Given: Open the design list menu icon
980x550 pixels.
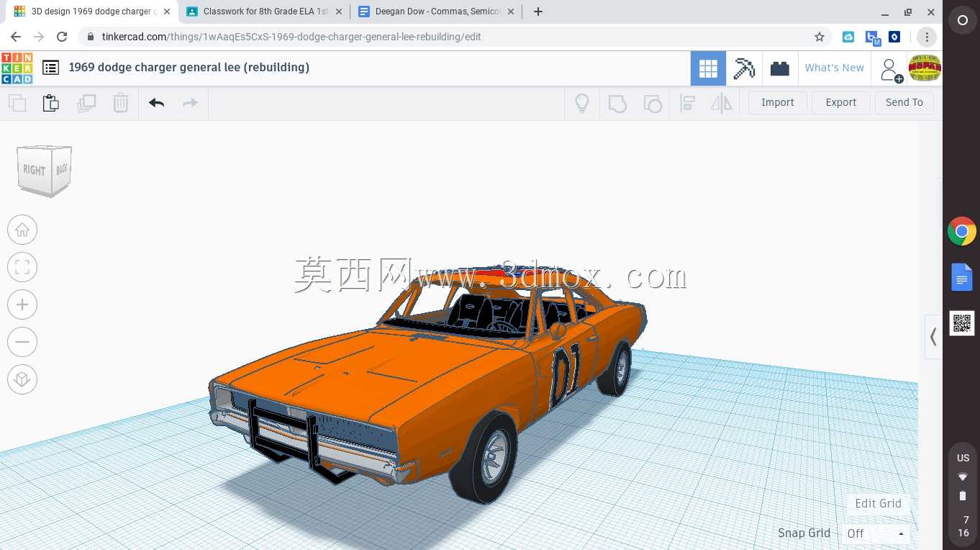Looking at the screenshot, I should pyautogui.click(x=50, y=68).
